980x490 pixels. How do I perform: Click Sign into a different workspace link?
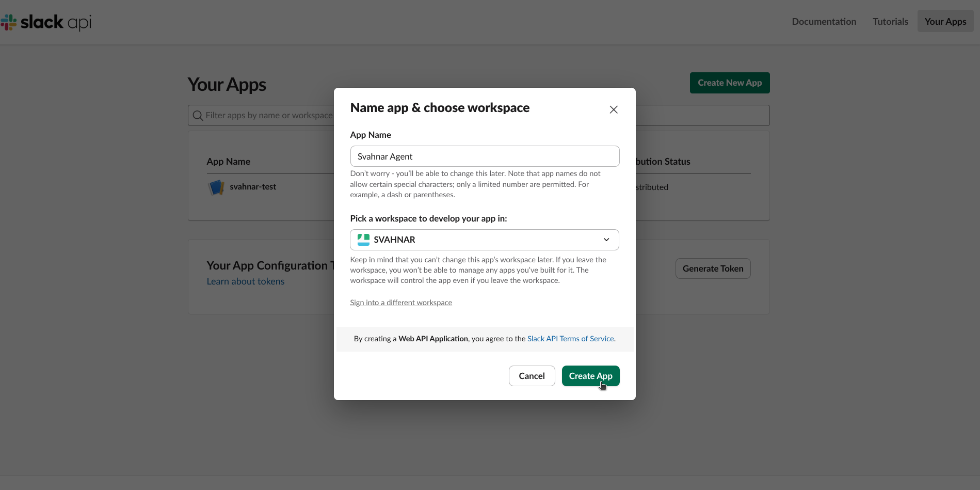401,303
